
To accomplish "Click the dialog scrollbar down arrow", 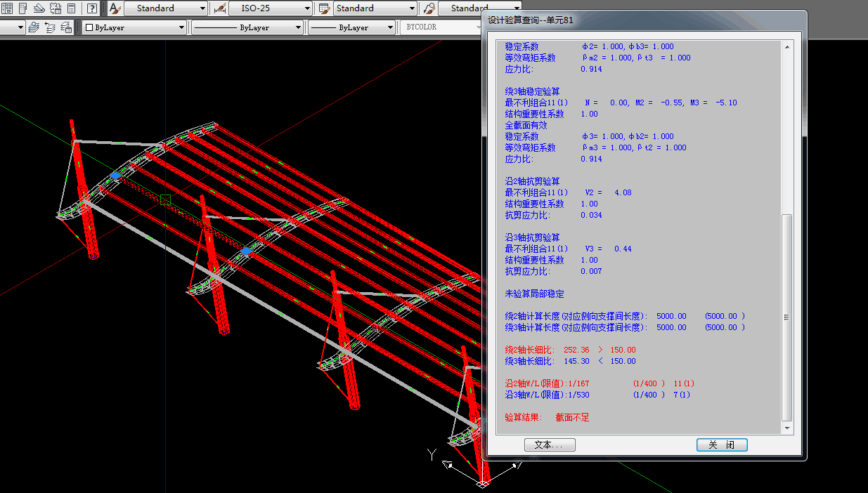I will pyautogui.click(x=786, y=428).
